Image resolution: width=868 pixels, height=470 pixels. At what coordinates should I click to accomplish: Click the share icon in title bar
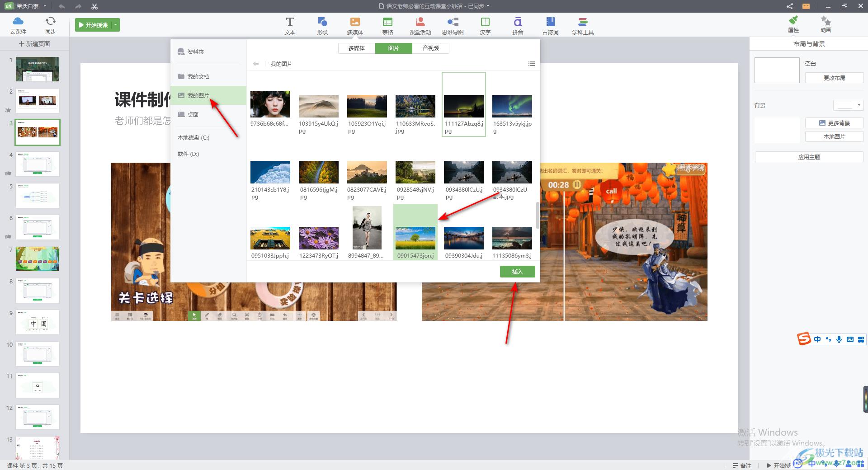(789, 6)
